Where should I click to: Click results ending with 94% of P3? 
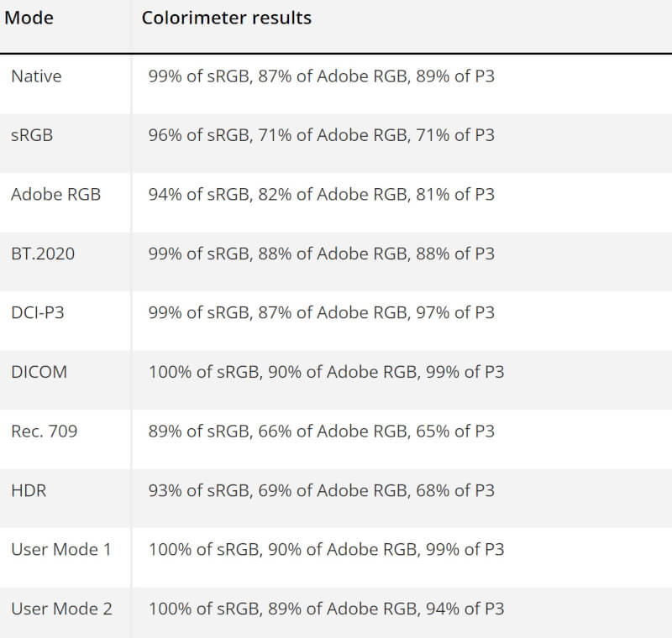coord(326,609)
